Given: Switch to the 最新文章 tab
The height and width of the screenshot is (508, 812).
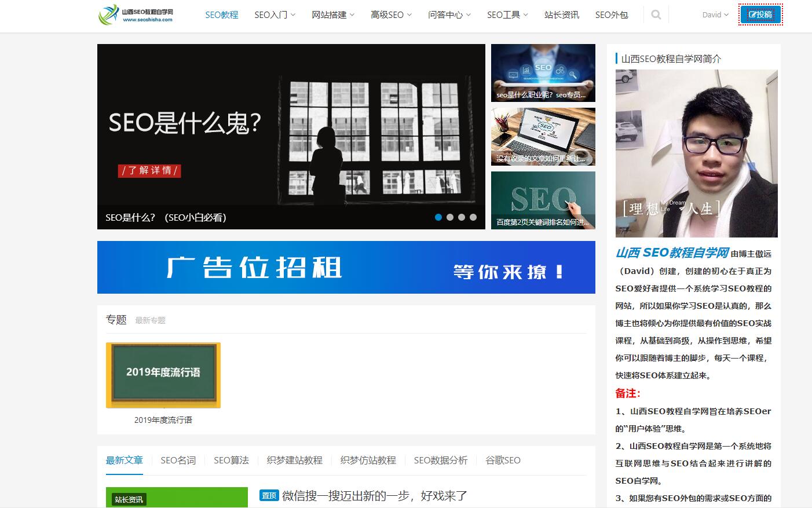Looking at the screenshot, I should 125,461.
